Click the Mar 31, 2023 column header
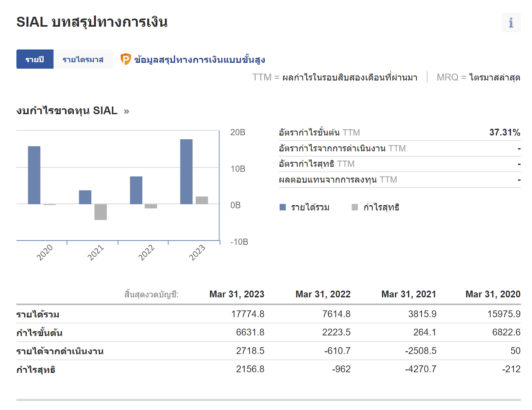532x410 pixels. 237,294
